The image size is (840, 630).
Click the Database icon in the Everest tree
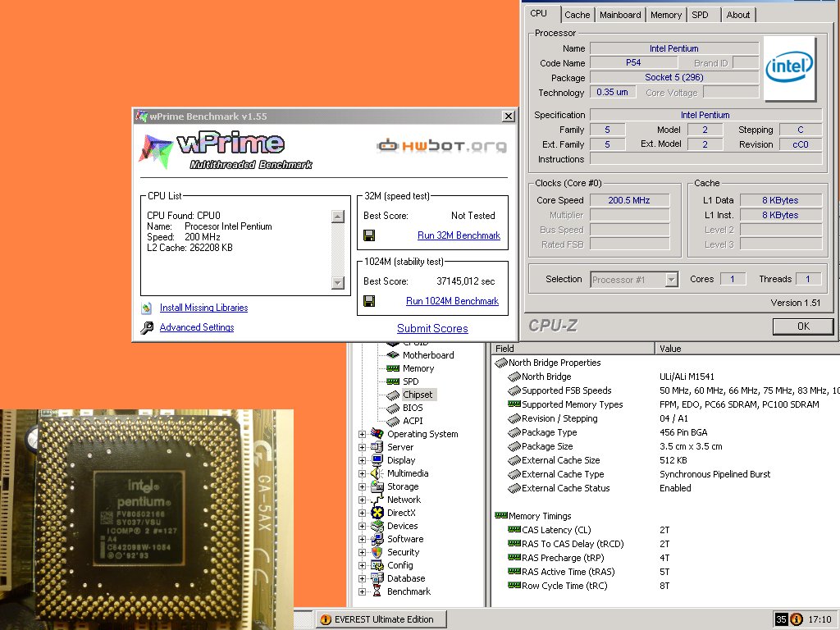click(377, 578)
